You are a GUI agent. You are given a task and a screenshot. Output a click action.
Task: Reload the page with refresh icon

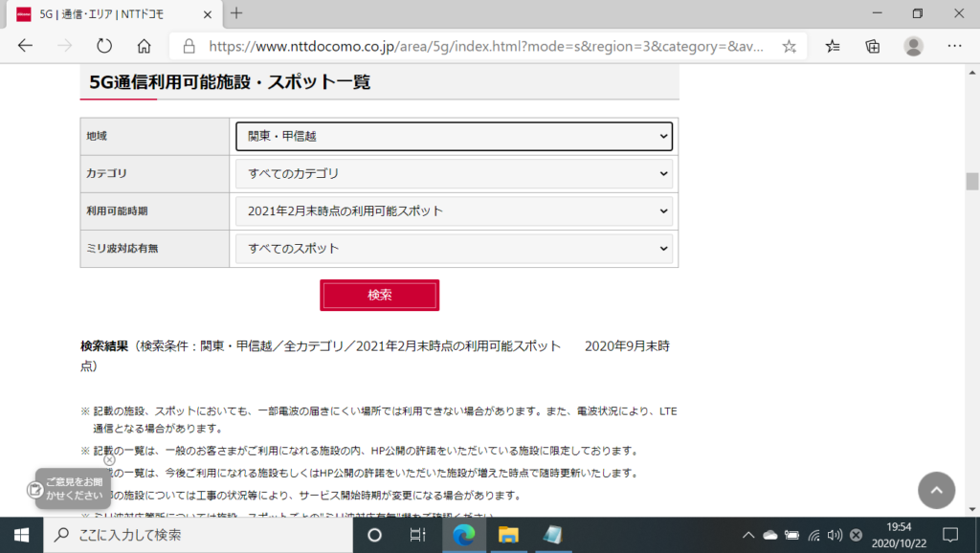104,46
